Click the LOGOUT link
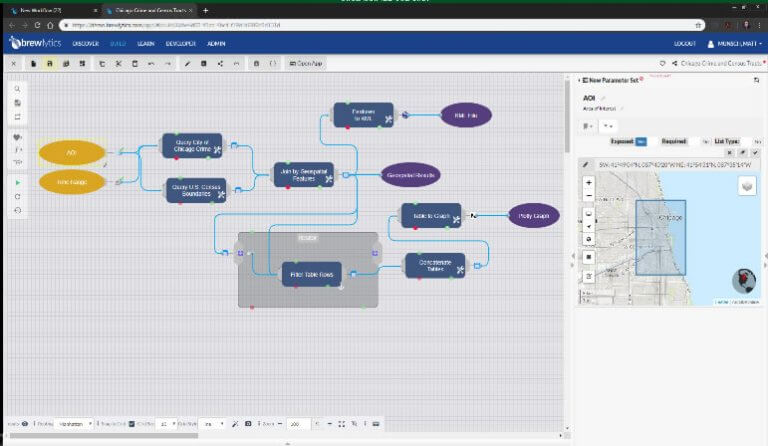768x446 pixels. coord(685,43)
